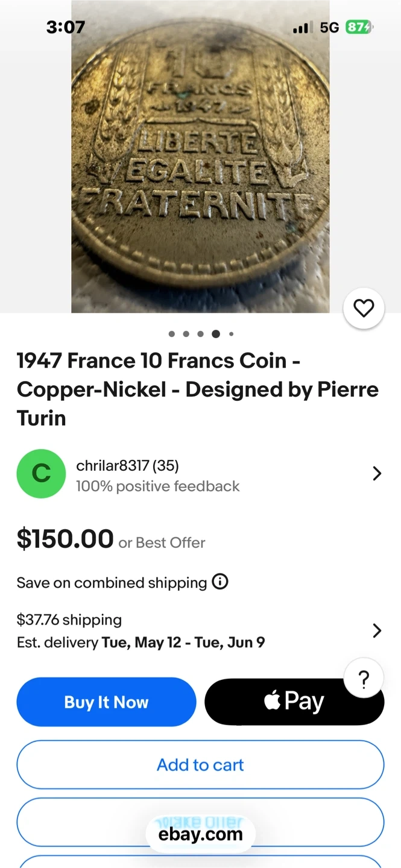Click the Buy It Now button
Viewport: 401px width, 868px height.
pyautogui.click(x=106, y=702)
